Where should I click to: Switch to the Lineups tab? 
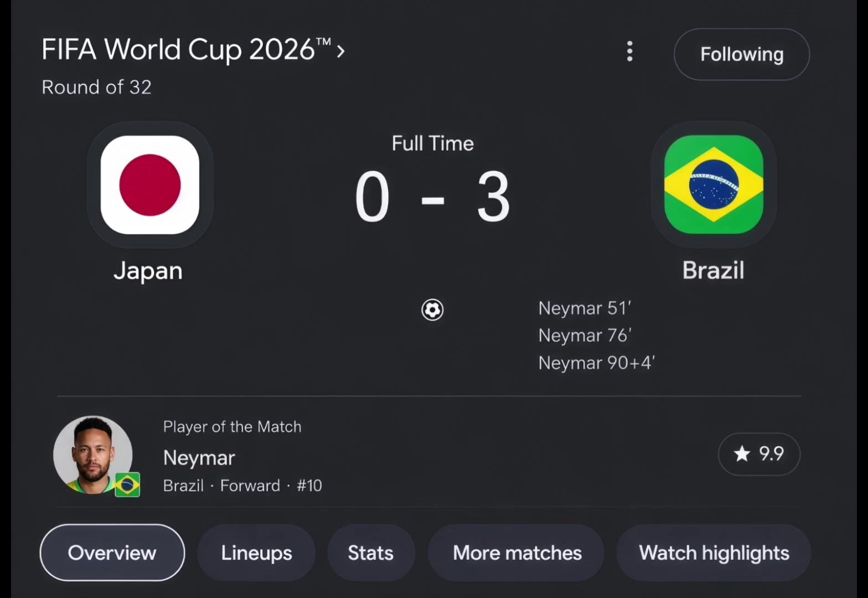pyautogui.click(x=256, y=553)
